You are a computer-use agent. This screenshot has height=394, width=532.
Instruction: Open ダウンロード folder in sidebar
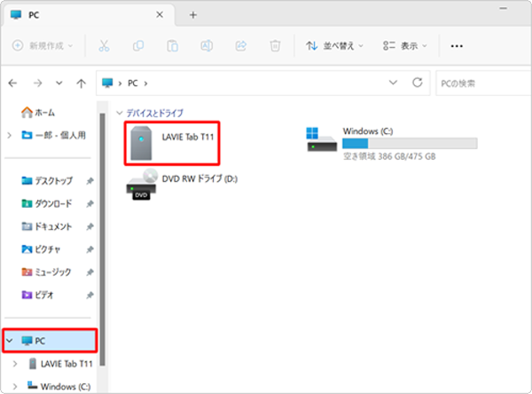coord(47,203)
